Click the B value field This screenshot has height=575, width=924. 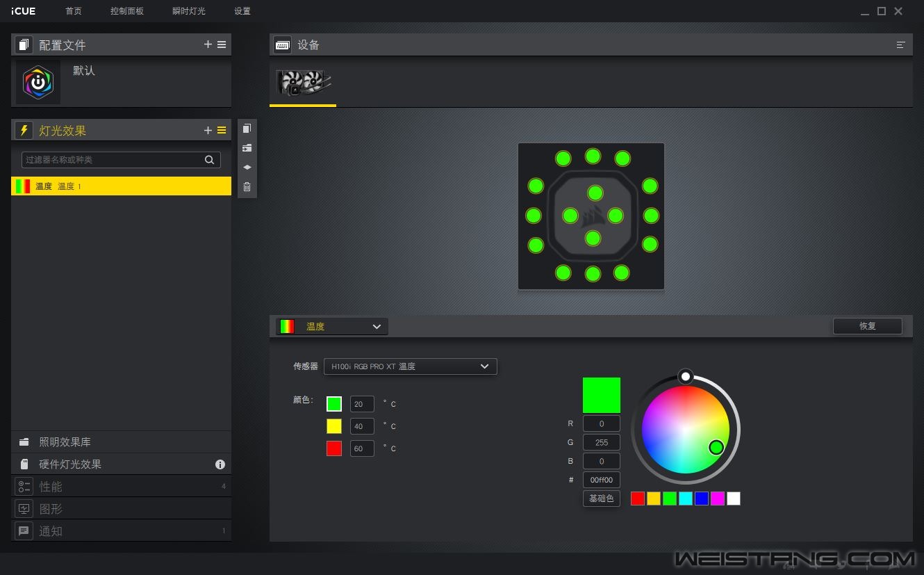tap(602, 461)
